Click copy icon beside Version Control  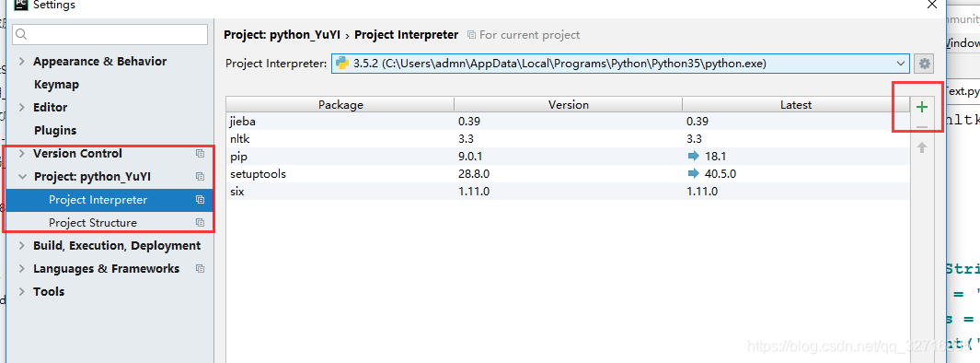(x=200, y=153)
